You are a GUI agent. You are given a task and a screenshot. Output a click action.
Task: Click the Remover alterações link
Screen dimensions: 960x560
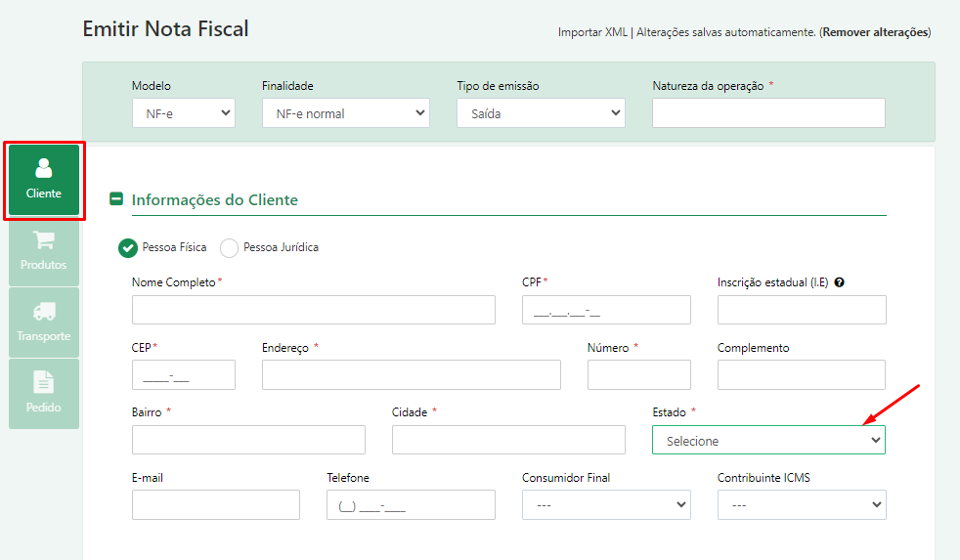tap(876, 32)
